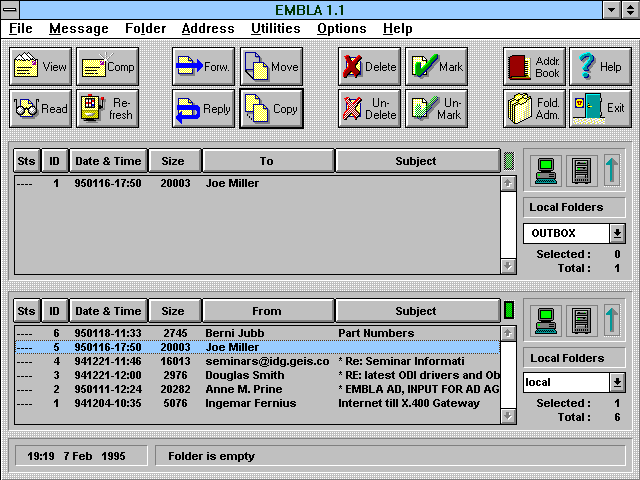Image resolution: width=640 pixels, height=480 pixels.
Task: Click lower pane ID column header
Action: [x=55, y=311]
